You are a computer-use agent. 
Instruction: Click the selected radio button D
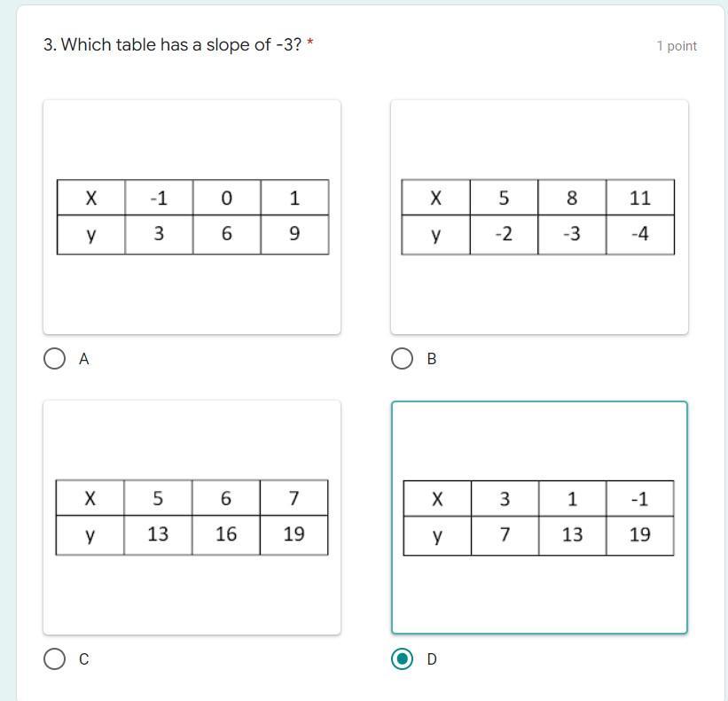pos(402,659)
